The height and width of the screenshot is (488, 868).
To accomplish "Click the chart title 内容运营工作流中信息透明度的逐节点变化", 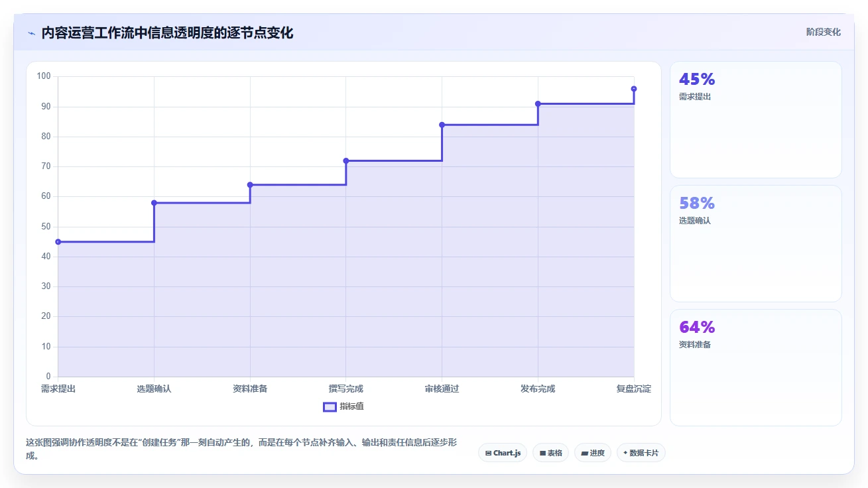I will point(167,32).
